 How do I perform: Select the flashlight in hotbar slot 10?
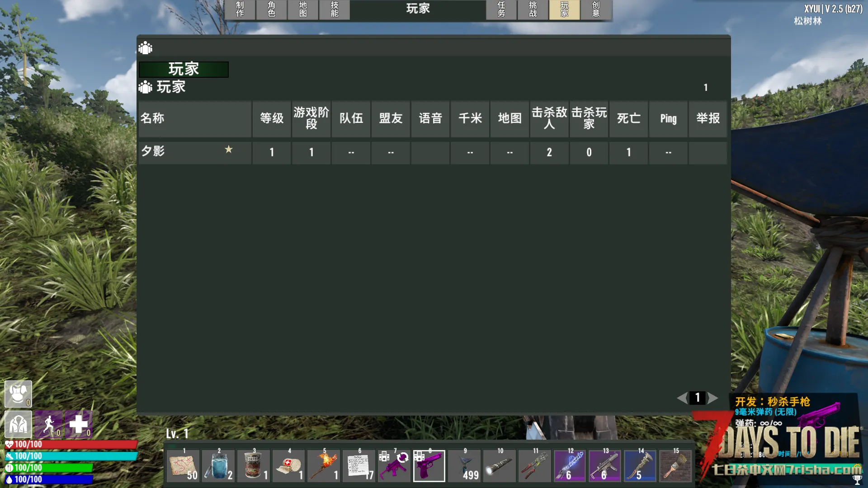point(500,466)
